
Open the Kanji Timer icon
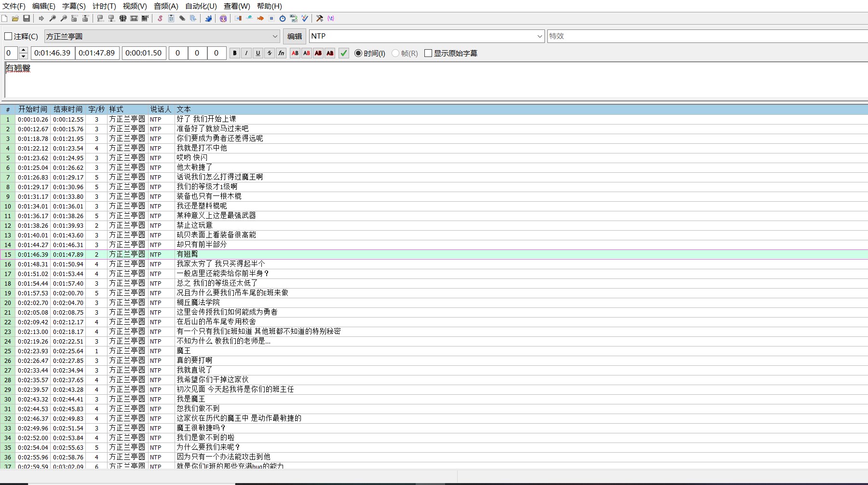click(294, 18)
